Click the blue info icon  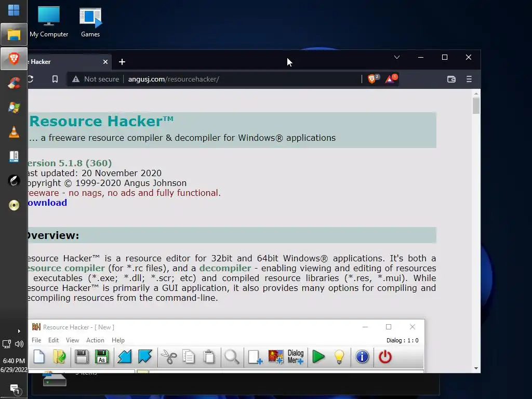tap(362, 357)
